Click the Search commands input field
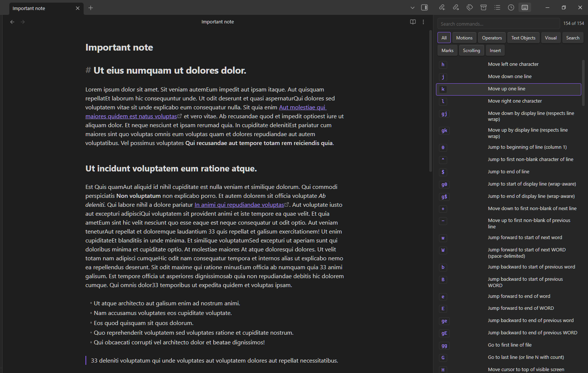 (x=498, y=24)
